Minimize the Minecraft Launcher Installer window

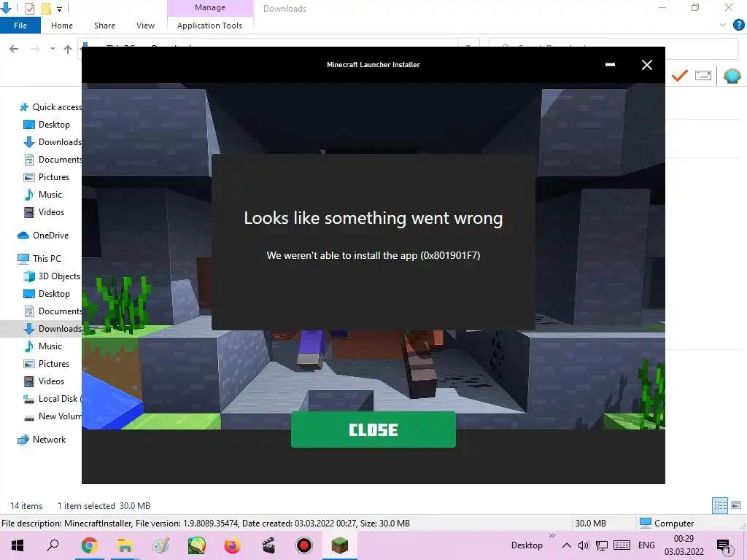(610, 65)
